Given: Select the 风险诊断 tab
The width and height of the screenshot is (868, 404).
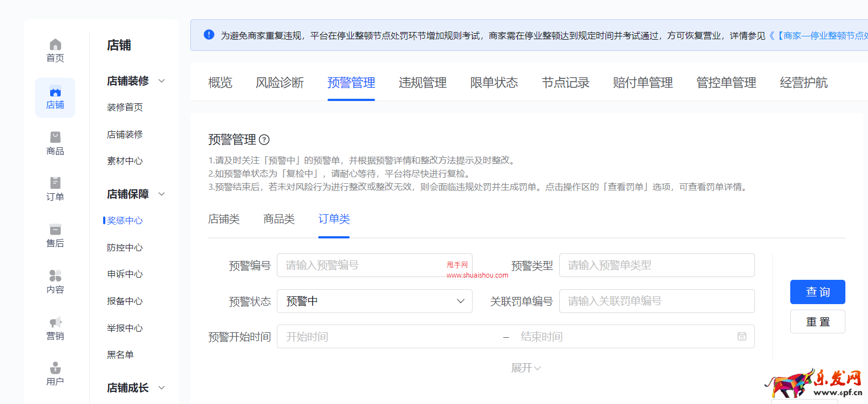Looking at the screenshot, I should (280, 83).
